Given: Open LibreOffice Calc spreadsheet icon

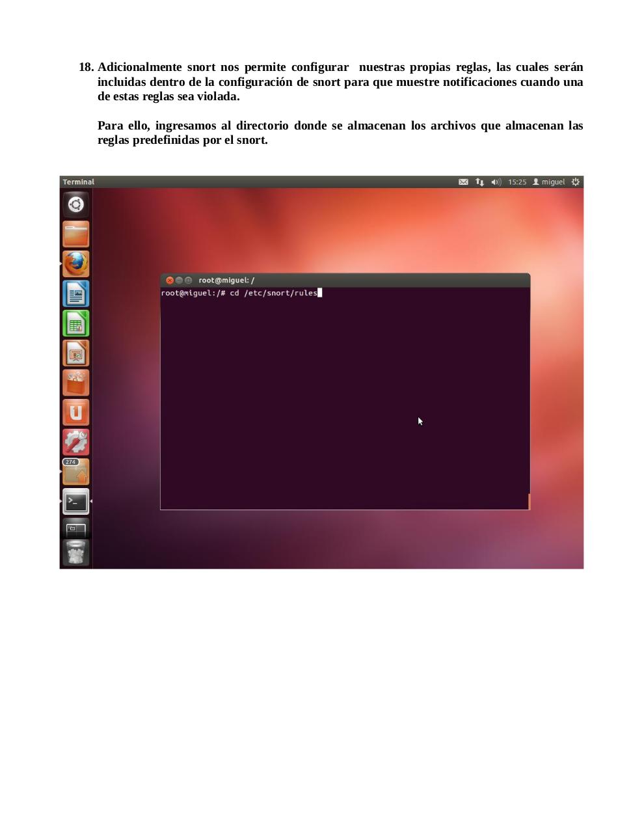Looking at the screenshot, I should (75, 323).
